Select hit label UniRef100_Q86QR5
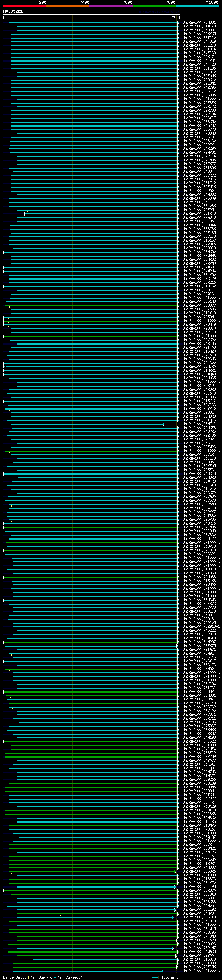 tap(199, 872)
